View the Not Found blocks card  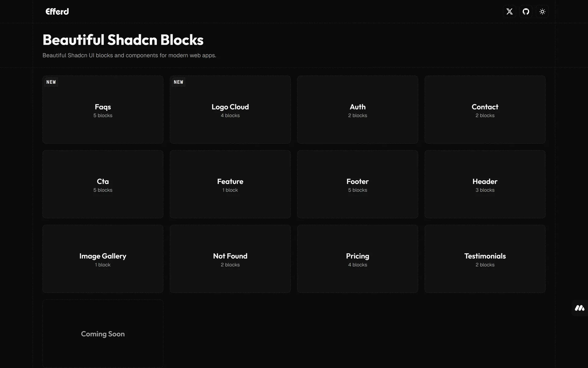(230, 259)
